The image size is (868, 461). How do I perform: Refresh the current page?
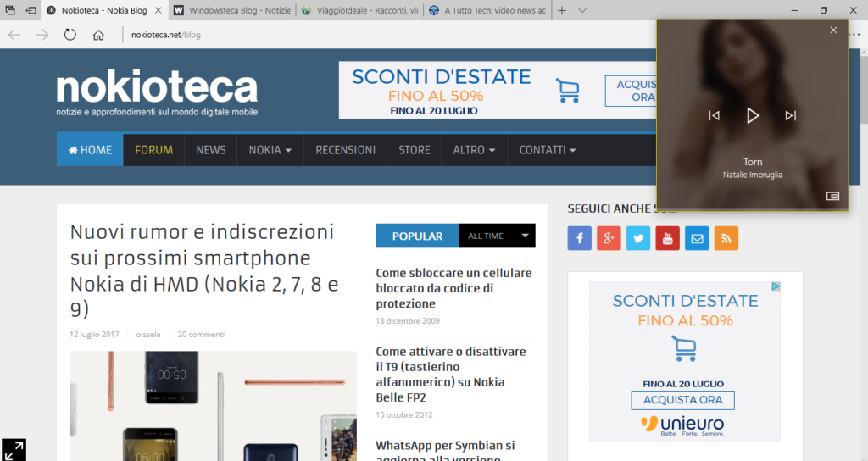(x=70, y=35)
